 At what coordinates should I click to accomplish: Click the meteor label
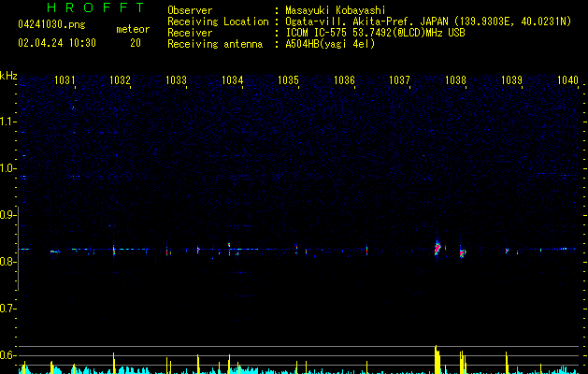(x=133, y=29)
